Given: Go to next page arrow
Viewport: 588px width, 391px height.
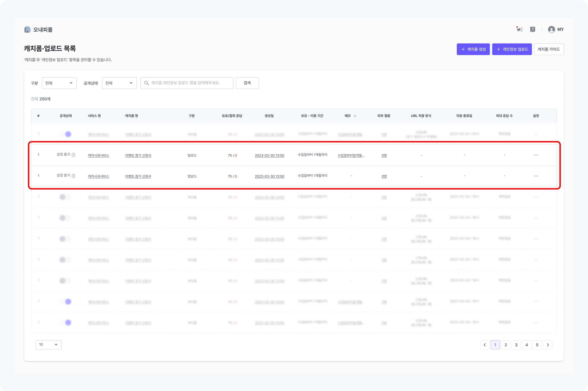Looking at the screenshot, I should [x=548, y=345].
